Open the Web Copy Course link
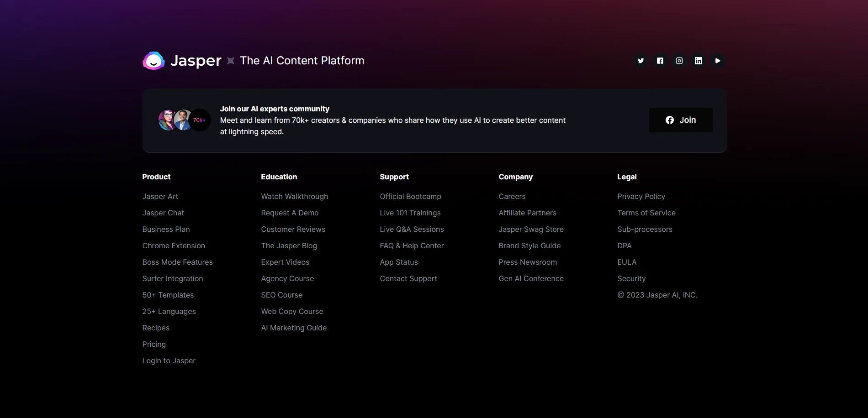 tap(292, 311)
